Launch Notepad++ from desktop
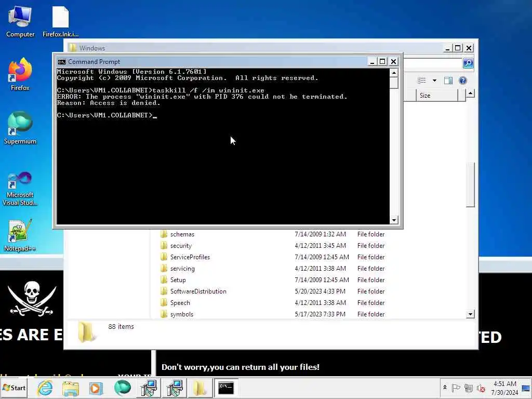 coord(20,236)
